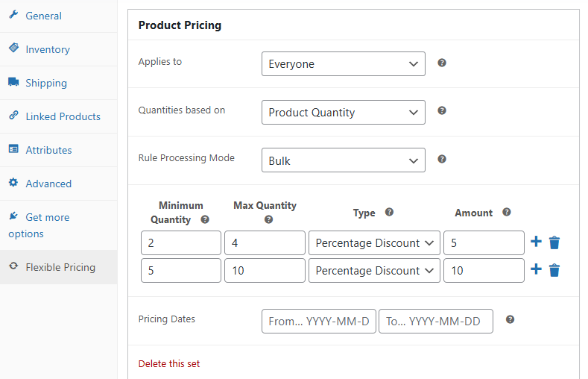Click the Rule Processing Mode label
The image size is (588, 379).
pyautogui.click(x=186, y=158)
